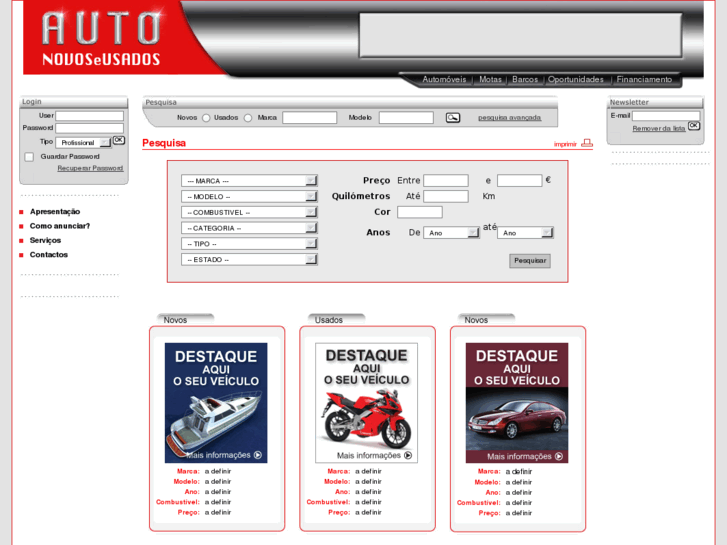The width and height of the screenshot is (727, 545).
Task: Focus the User login field
Action: (89, 115)
